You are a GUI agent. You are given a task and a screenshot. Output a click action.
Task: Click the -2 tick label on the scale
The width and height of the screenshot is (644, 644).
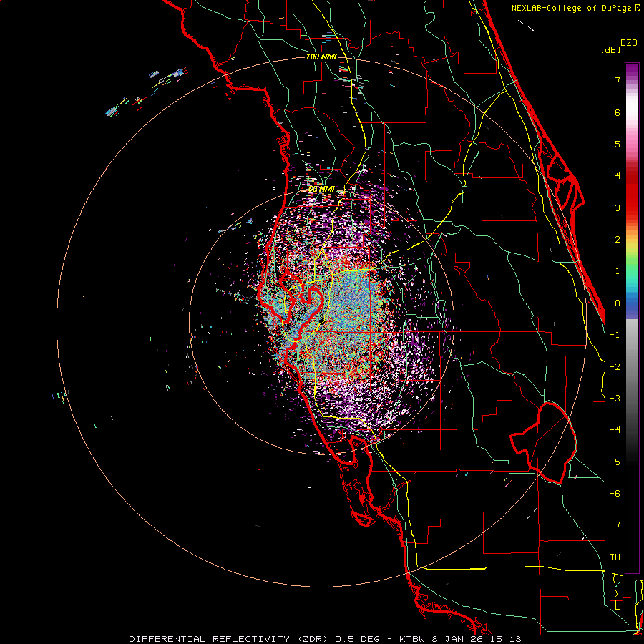[x=615, y=367]
